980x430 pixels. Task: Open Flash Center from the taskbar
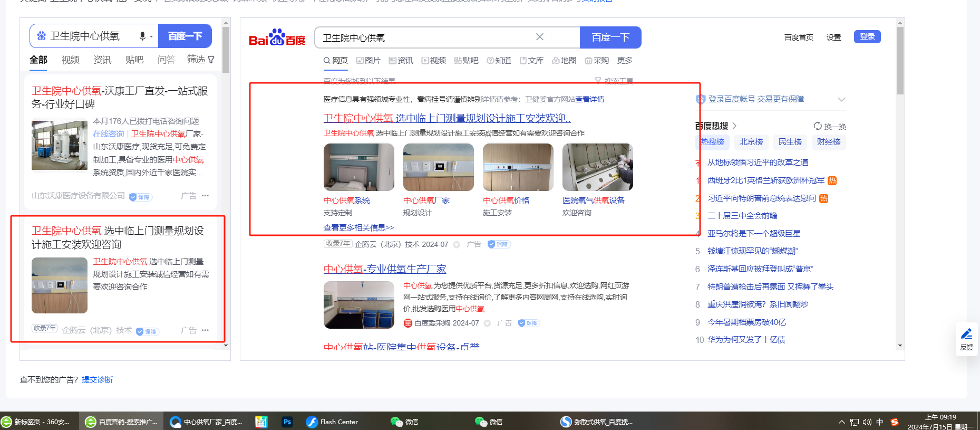coord(332,422)
